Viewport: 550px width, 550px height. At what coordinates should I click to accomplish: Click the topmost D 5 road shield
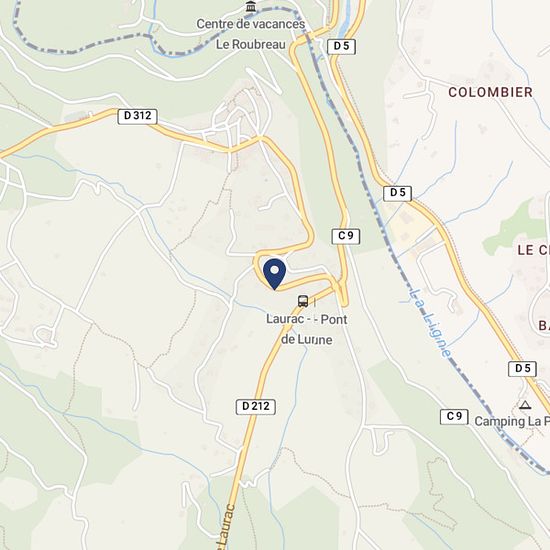pyautogui.click(x=341, y=46)
